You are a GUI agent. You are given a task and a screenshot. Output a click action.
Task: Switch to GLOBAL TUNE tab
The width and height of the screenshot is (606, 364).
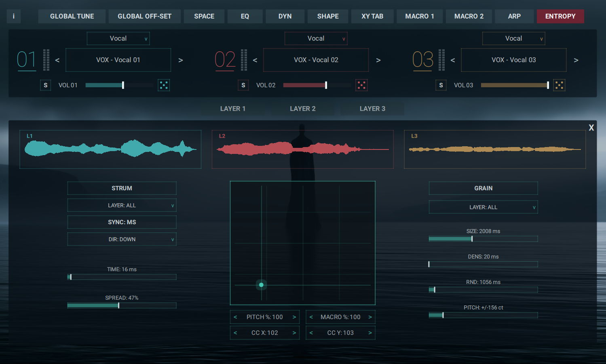pyautogui.click(x=72, y=16)
